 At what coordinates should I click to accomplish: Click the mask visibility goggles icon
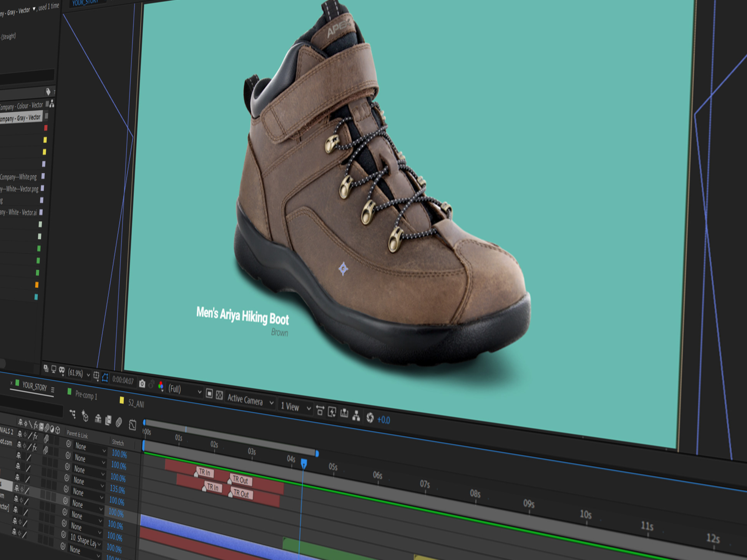(62, 370)
